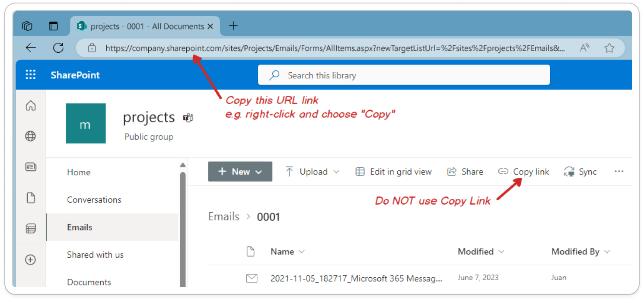Click inside the Search this library box
Image resolution: width=644 pixels, height=301 pixels.
click(x=404, y=75)
